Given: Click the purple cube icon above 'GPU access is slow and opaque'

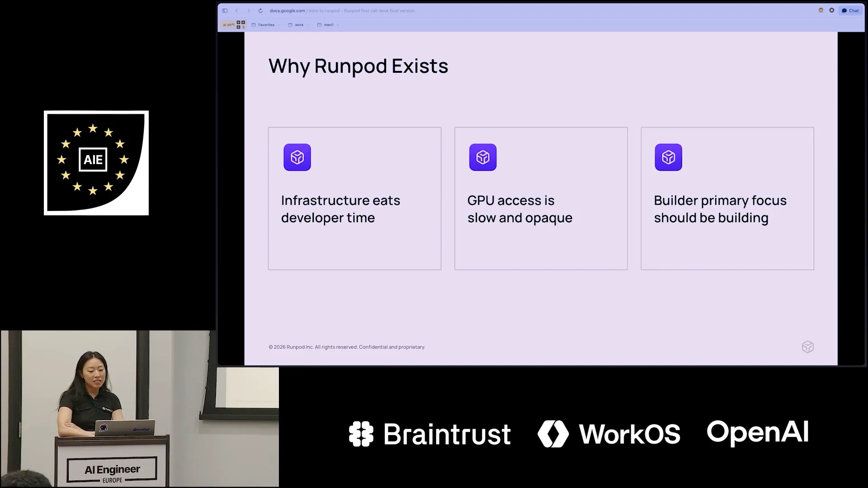Looking at the screenshot, I should coord(483,157).
